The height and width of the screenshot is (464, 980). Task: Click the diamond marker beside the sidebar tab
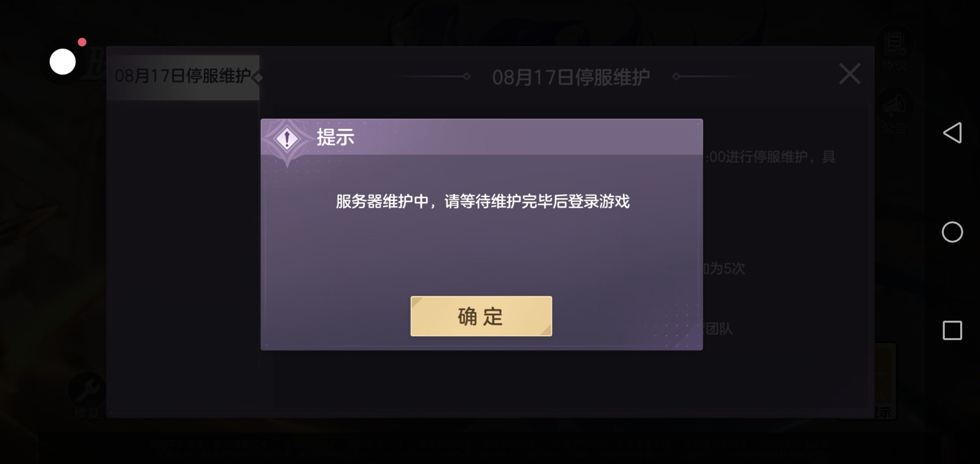pyautogui.click(x=258, y=78)
